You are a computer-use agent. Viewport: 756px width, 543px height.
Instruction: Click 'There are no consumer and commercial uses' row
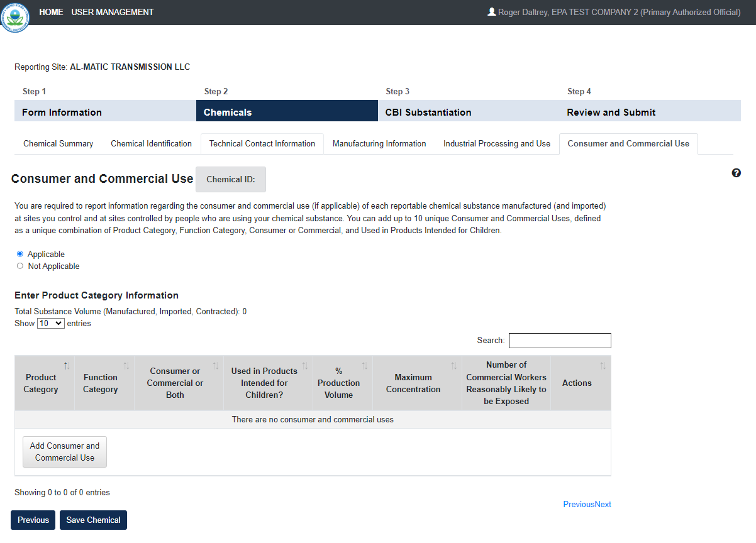click(x=313, y=419)
